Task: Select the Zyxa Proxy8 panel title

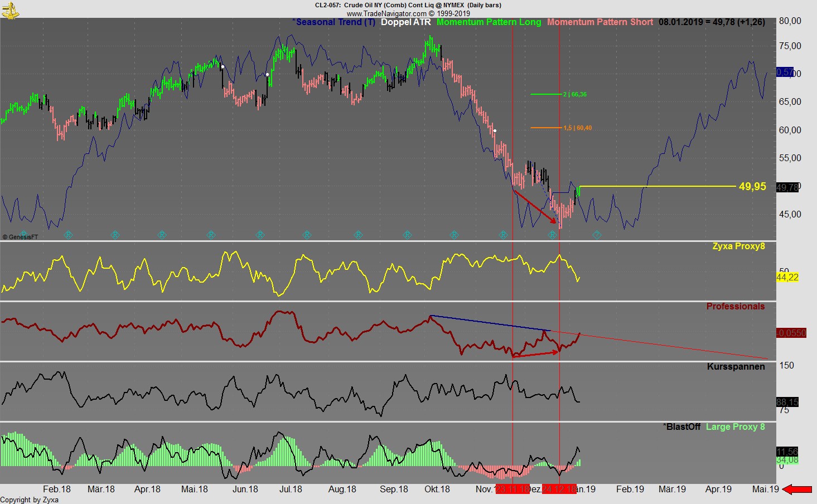Action: coord(738,246)
